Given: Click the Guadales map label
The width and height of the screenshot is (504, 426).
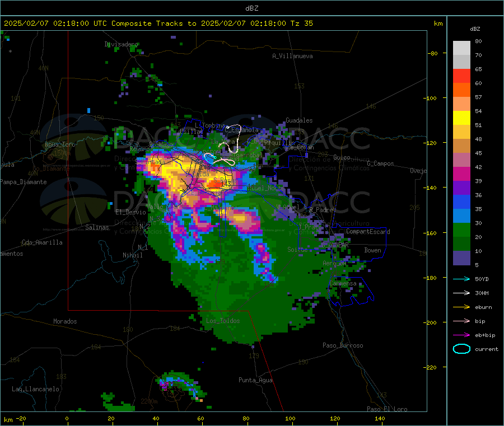Looking at the screenshot, I should click(299, 120).
